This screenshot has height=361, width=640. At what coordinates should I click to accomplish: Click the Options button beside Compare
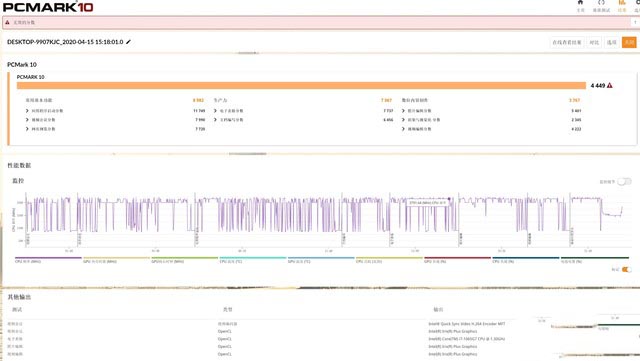click(x=611, y=42)
